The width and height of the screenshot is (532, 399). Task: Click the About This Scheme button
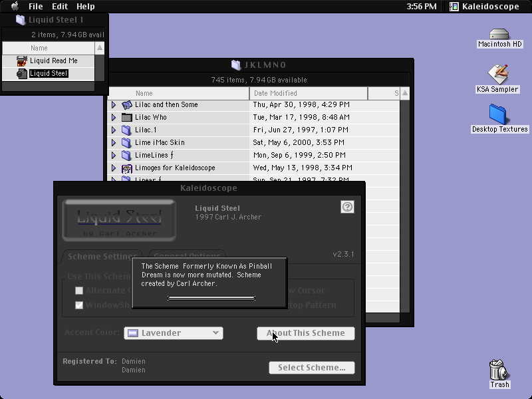click(x=306, y=333)
